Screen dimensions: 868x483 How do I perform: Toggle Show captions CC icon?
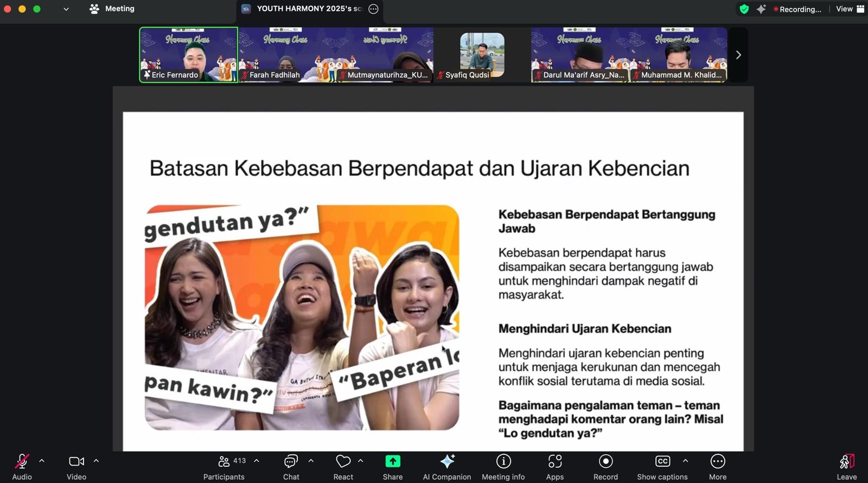(662, 461)
